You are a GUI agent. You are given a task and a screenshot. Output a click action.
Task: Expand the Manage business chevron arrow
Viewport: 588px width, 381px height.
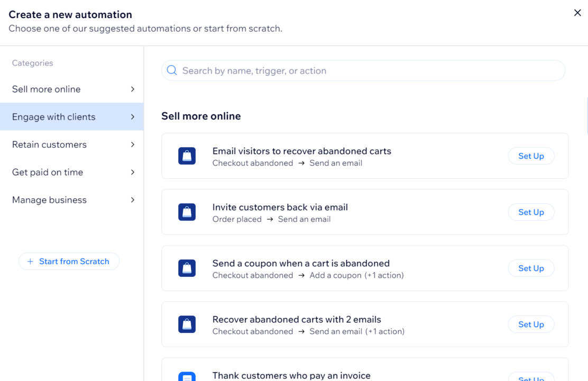133,200
